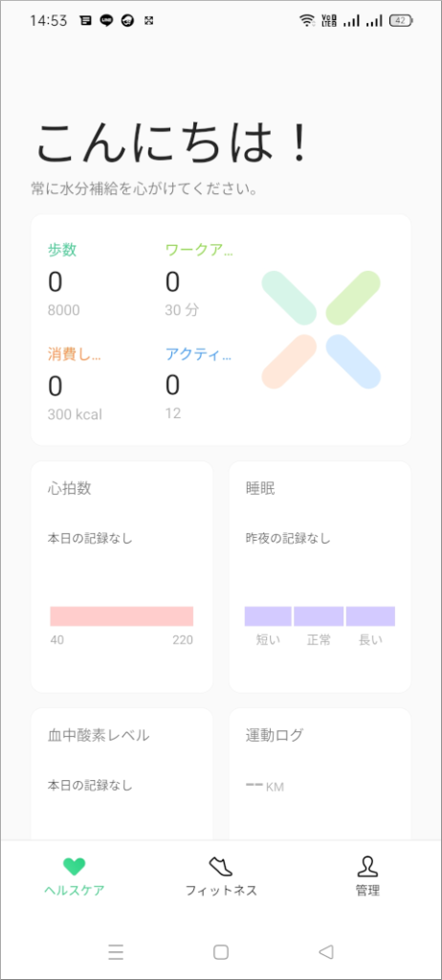
Task: Tap the purple 短い sleep segment
Action: (x=268, y=616)
